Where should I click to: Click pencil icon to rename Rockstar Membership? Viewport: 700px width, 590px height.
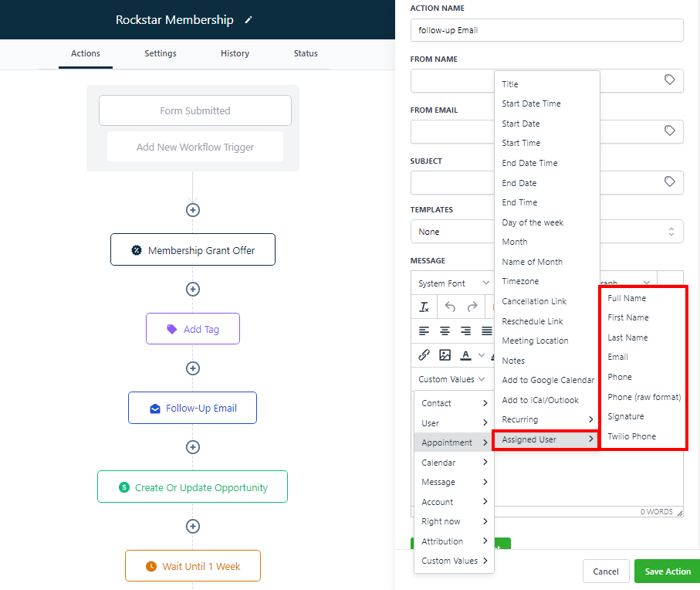(x=248, y=20)
